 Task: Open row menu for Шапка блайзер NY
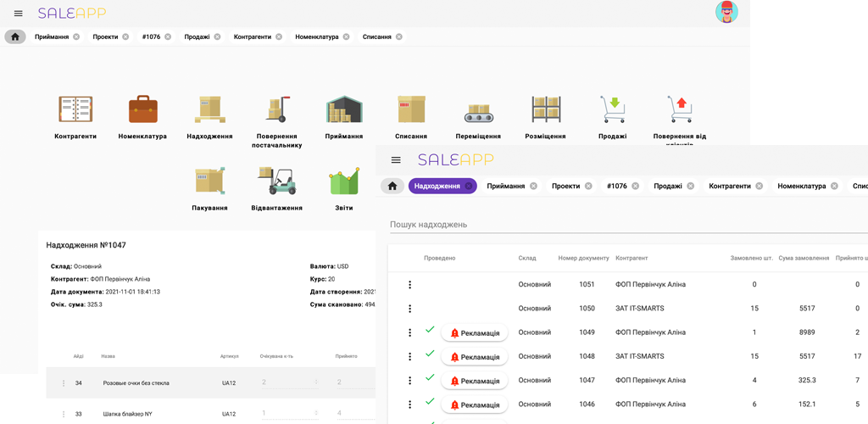(x=63, y=414)
